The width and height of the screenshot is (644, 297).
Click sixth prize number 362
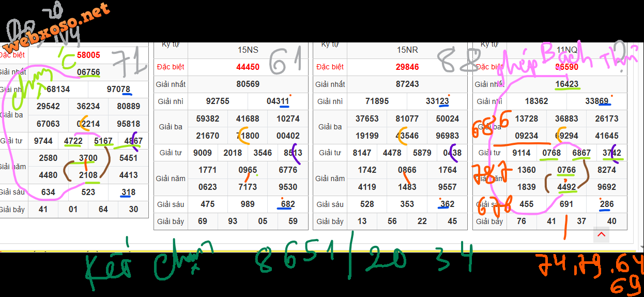click(447, 204)
